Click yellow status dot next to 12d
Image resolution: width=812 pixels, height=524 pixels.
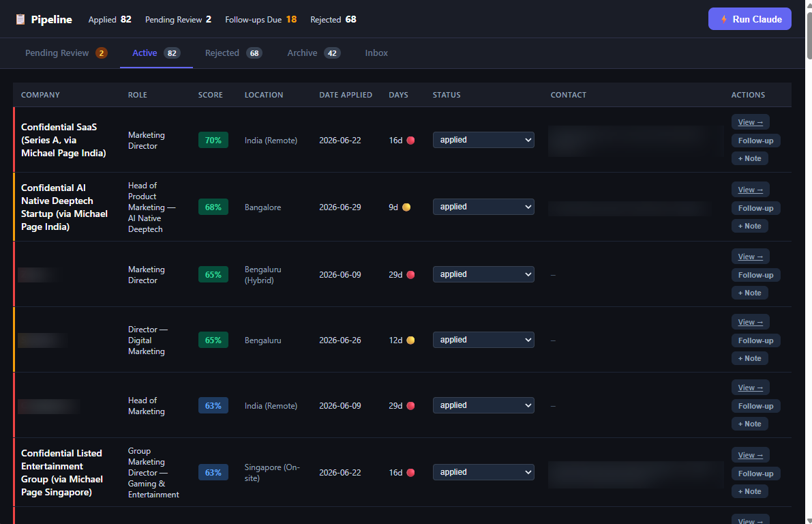tap(410, 340)
